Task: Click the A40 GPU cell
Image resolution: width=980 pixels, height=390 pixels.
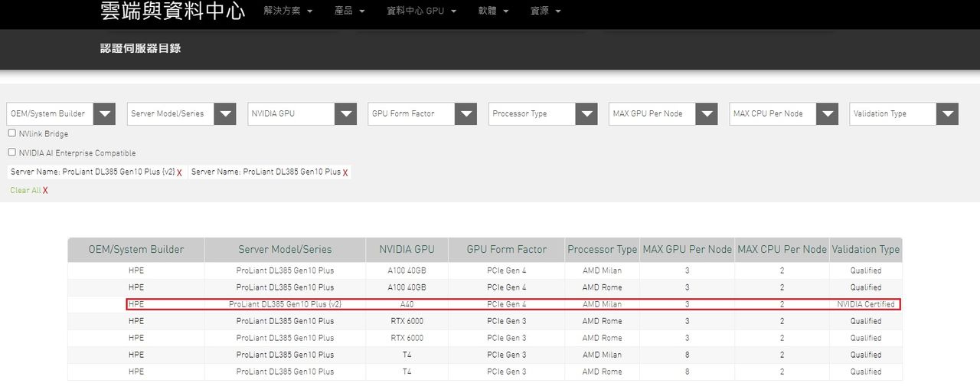Action: (x=407, y=304)
